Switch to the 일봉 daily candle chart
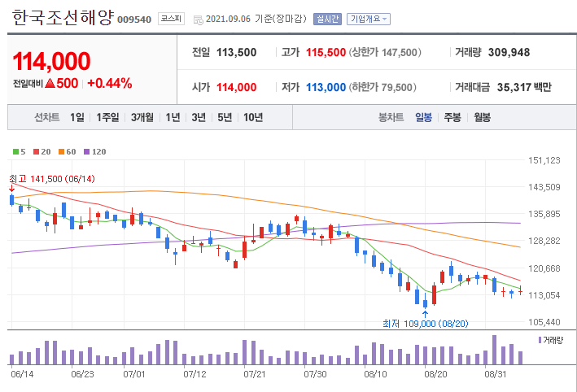 tap(423, 117)
